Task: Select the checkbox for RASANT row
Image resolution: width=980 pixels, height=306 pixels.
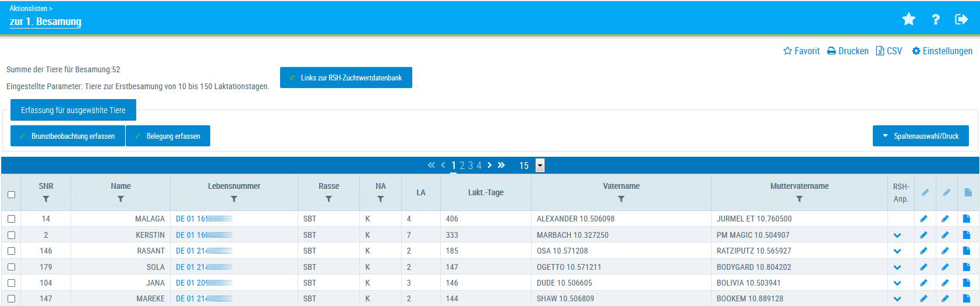Action: pyautogui.click(x=11, y=251)
